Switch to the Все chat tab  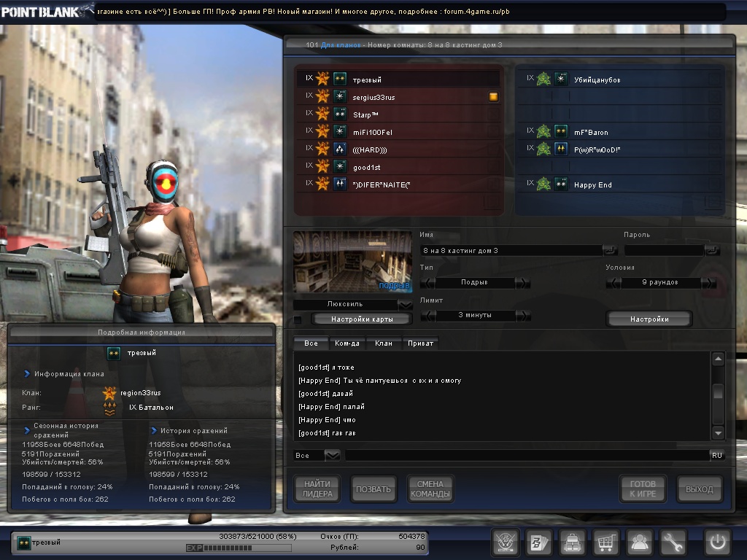click(x=311, y=343)
